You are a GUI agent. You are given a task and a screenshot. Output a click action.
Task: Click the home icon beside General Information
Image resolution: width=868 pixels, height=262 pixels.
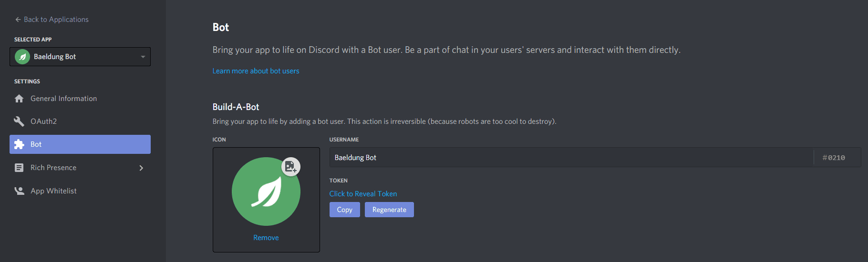pyautogui.click(x=19, y=99)
